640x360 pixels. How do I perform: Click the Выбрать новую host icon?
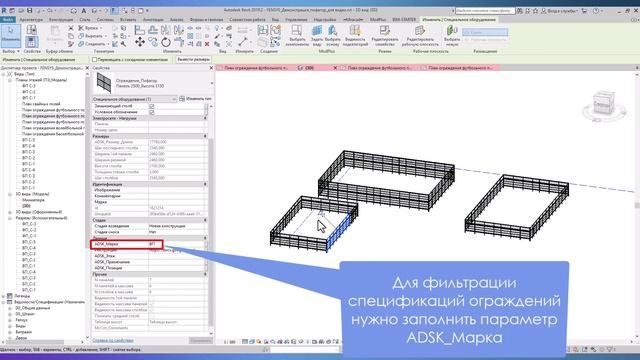click(452, 36)
